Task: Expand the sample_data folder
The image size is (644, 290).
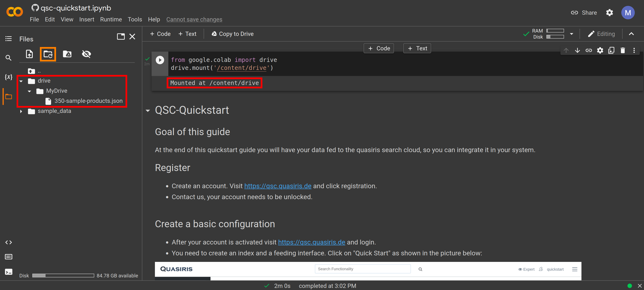Action: tap(21, 111)
